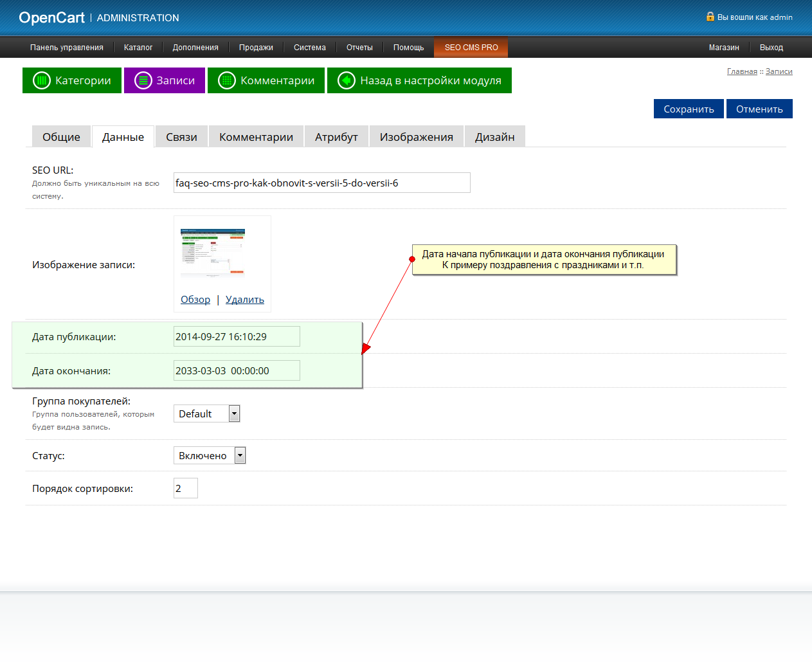Open the Каталог menu
This screenshot has width=812, height=663.
tap(138, 48)
